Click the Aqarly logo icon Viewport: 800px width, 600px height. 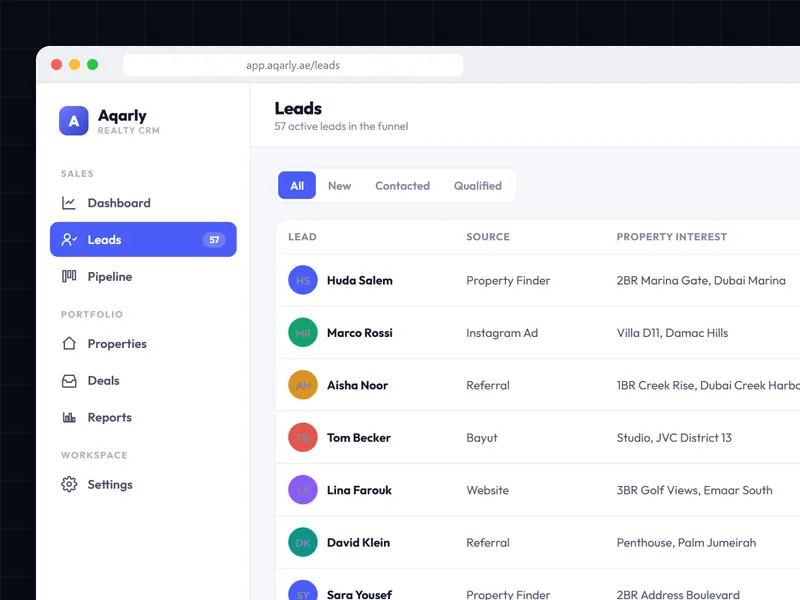[73, 121]
